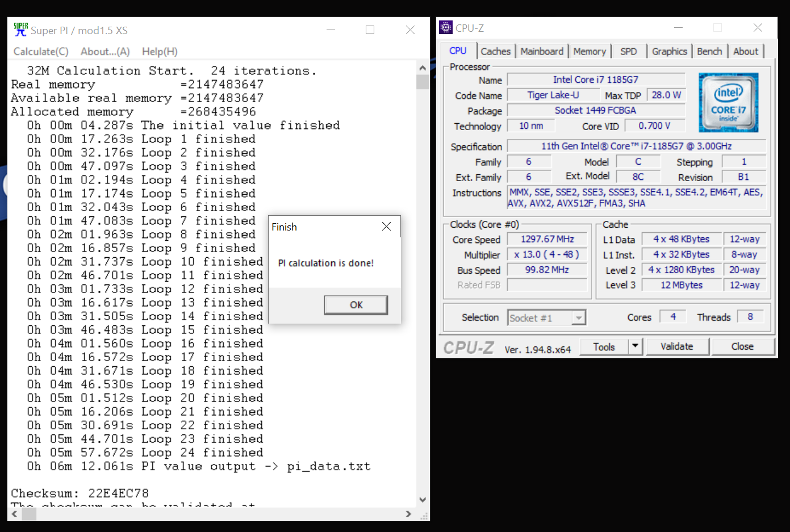Viewport: 790px width, 532px height.
Task: Click the Level 2 value '4 x 1280 KBytes'
Action: coord(681,270)
